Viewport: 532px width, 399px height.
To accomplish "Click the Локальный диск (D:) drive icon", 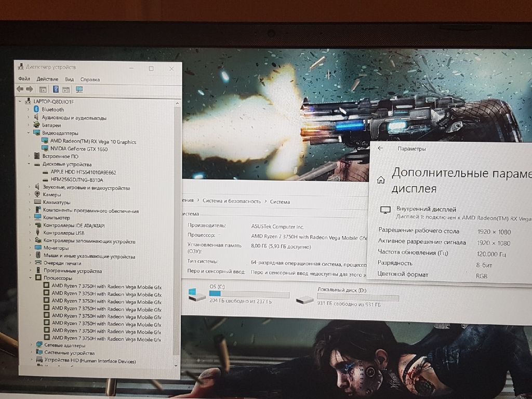I will (x=304, y=300).
